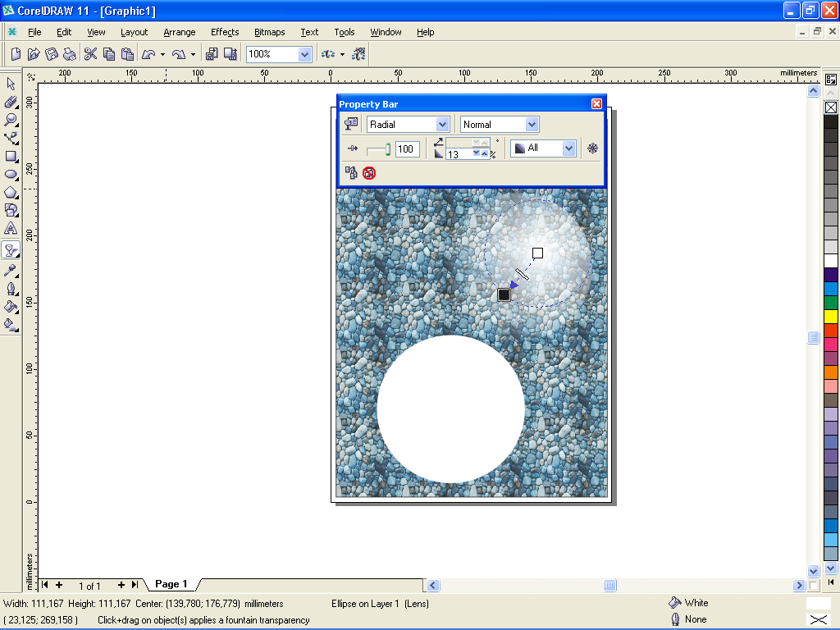Click the No Color X swatch
Viewport: 840px width, 630px height.
point(831,107)
